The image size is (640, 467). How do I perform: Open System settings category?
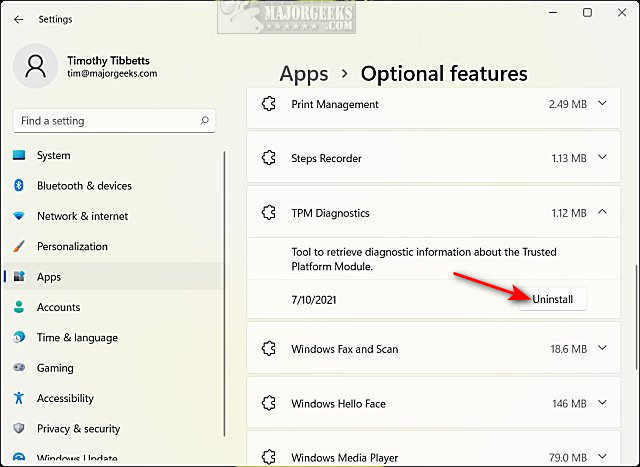click(113, 155)
